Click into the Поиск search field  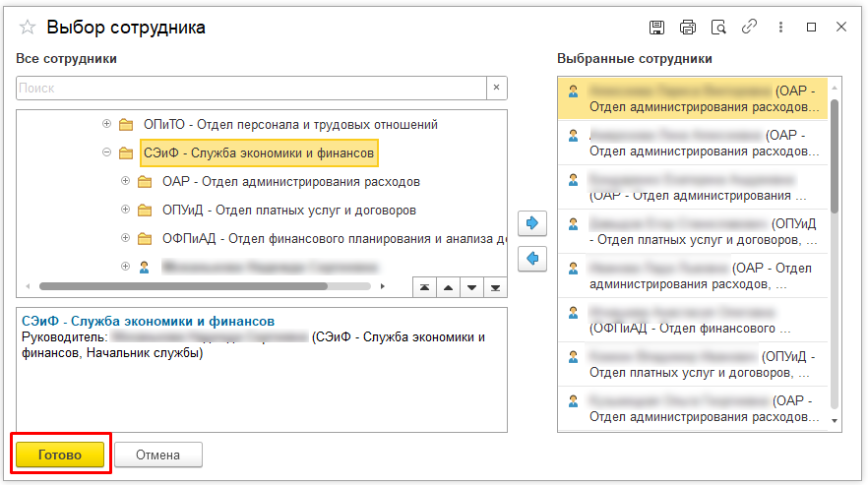click(x=251, y=89)
